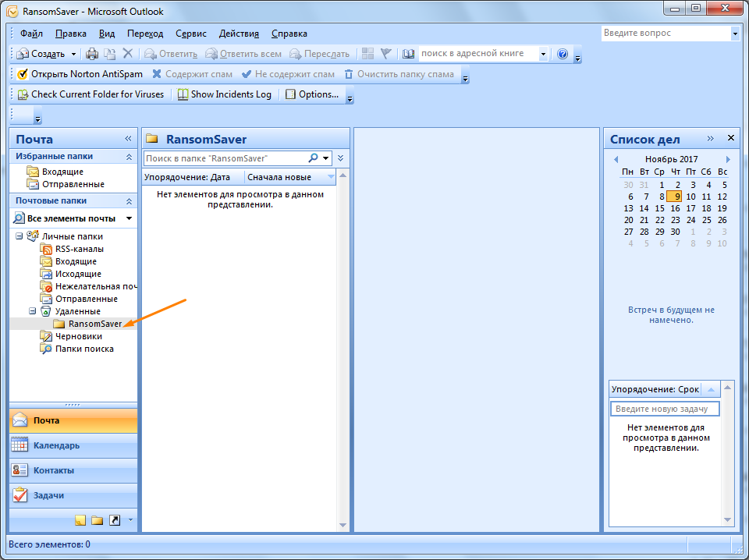Open Отправленные under Личные папки
The width and height of the screenshot is (749, 560).
(87, 299)
